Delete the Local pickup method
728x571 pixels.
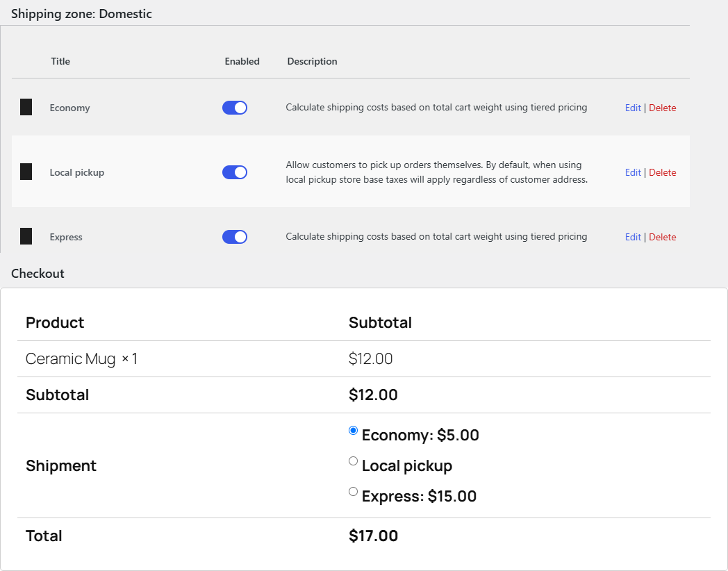pyautogui.click(x=662, y=172)
